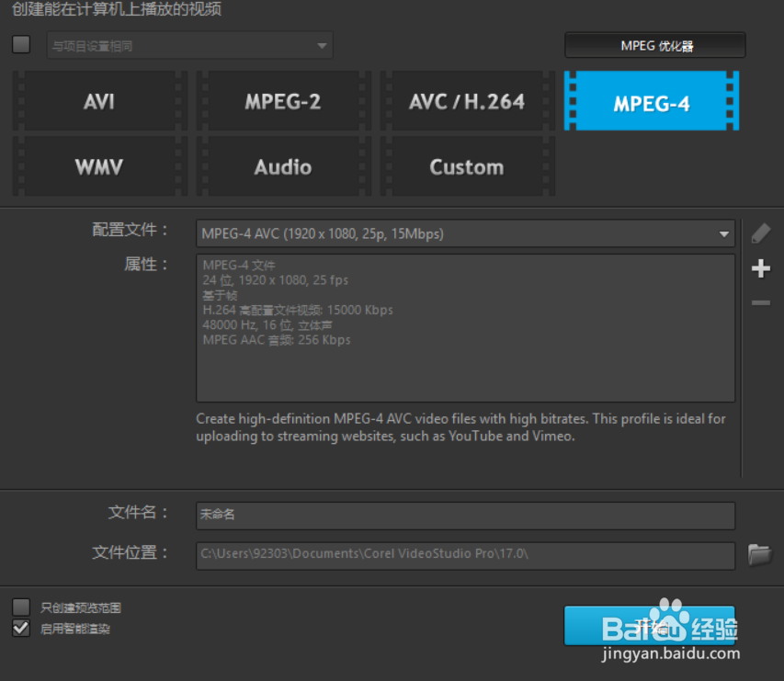Viewport: 784px width, 681px height.
Task: Click the 文件名 input field
Action: pos(465,516)
